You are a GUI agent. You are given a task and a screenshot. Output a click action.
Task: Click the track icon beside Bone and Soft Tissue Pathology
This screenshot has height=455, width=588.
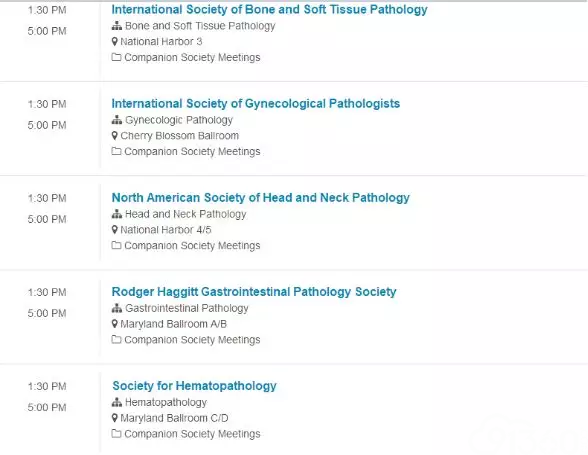(117, 26)
